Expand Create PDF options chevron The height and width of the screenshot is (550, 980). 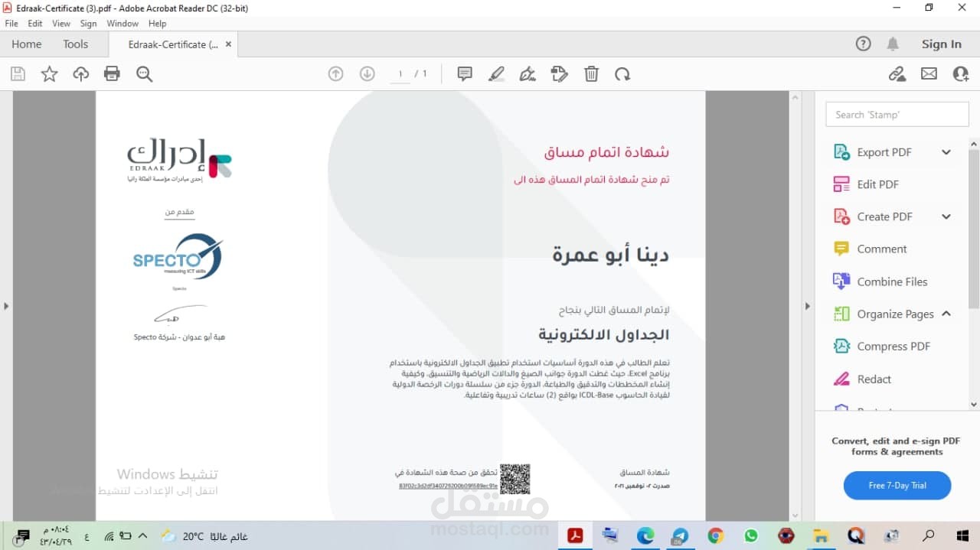point(946,216)
